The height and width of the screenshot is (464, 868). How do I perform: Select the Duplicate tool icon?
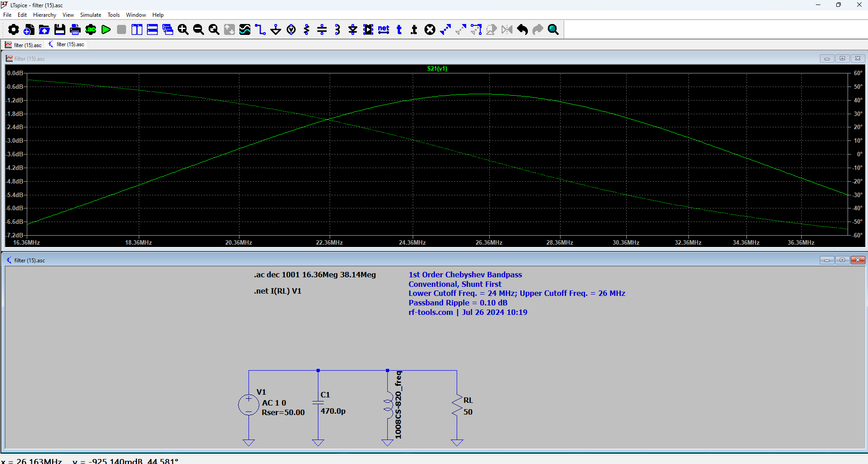445,29
